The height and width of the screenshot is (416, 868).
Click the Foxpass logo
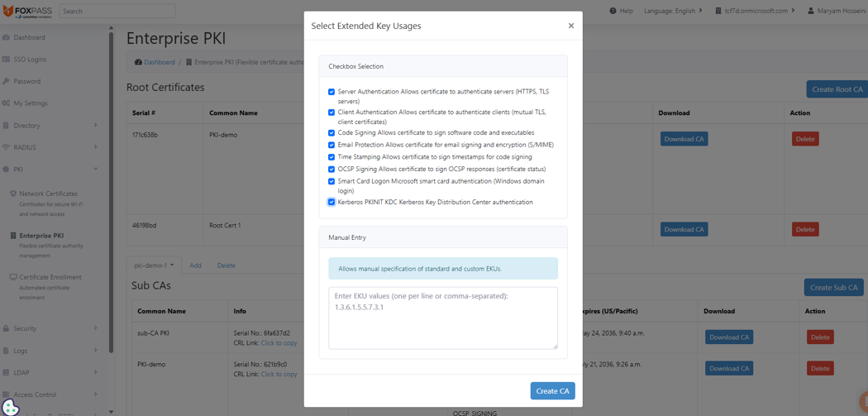(27, 11)
